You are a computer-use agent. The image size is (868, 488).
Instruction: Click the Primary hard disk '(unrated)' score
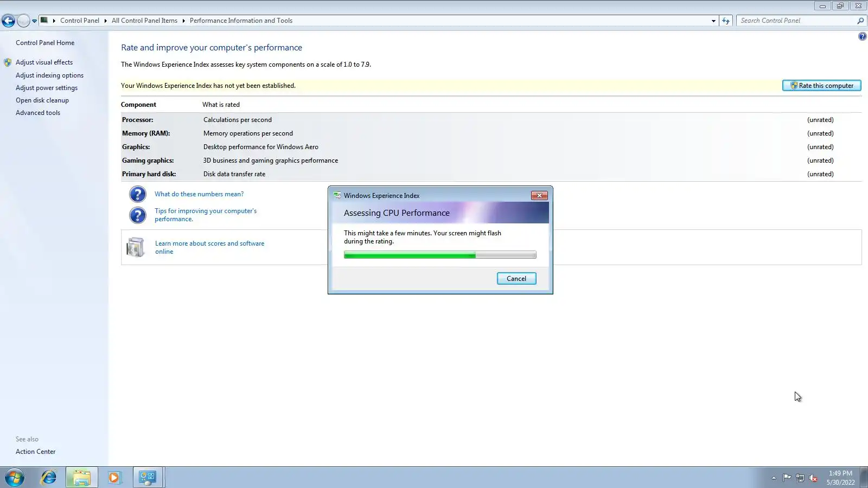[x=820, y=174]
